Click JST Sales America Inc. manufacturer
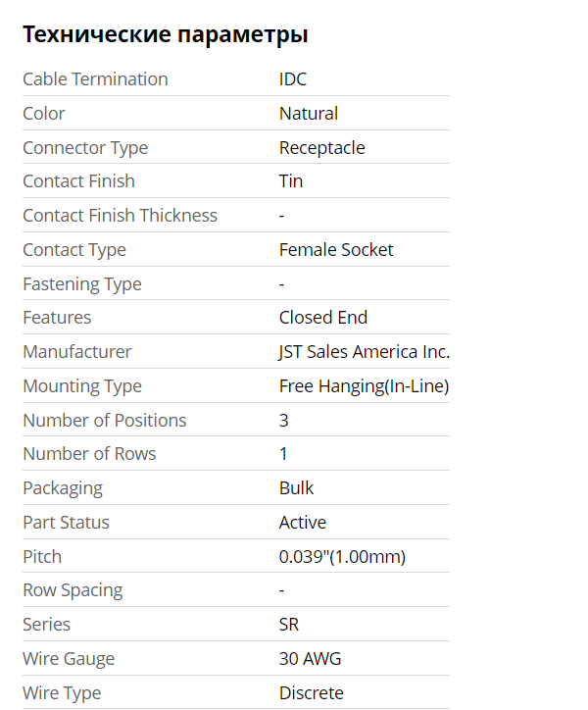The width and height of the screenshot is (588, 710). (x=364, y=352)
